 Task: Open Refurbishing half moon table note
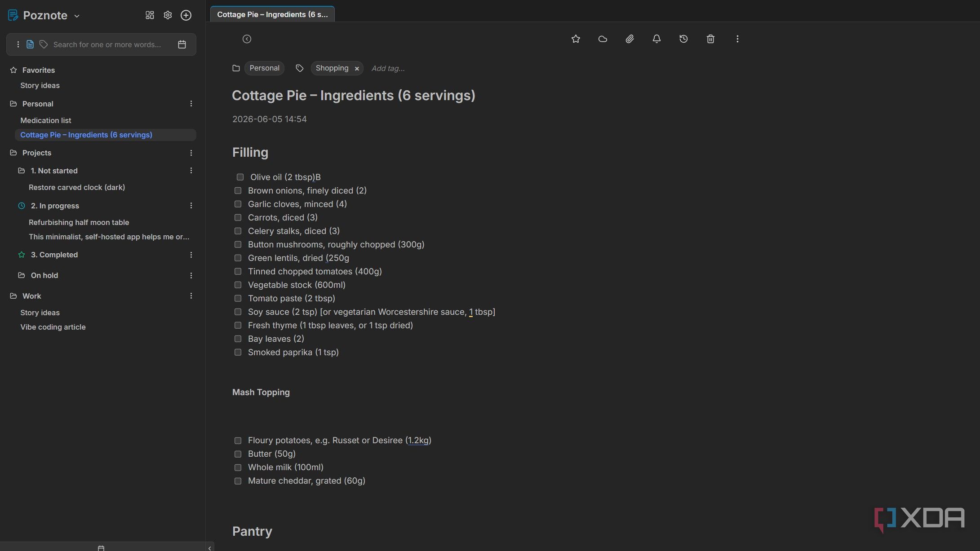[x=79, y=222]
